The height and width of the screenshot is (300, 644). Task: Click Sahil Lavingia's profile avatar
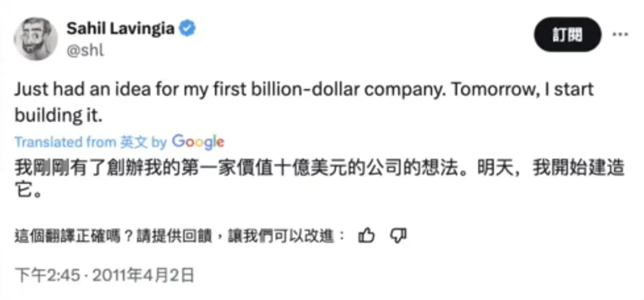click(x=36, y=38)
